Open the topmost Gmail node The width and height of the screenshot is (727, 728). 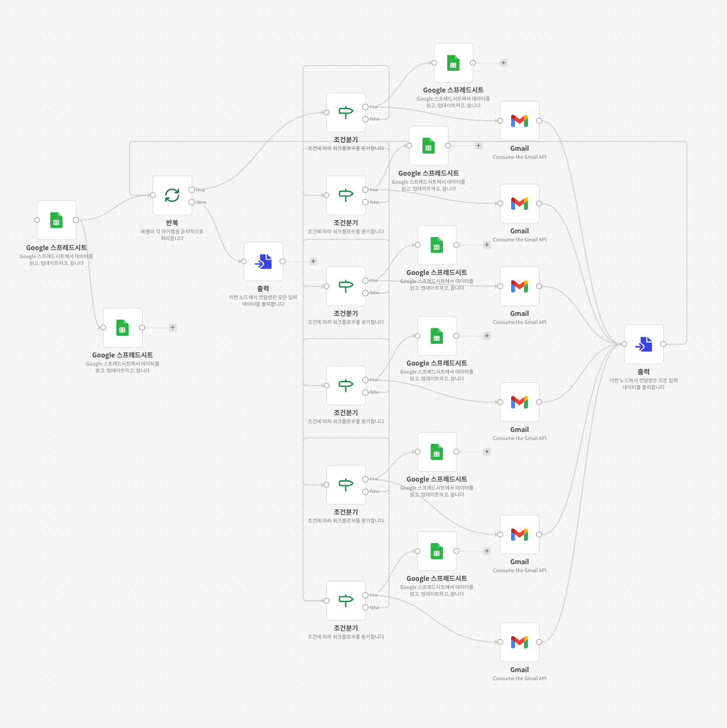coord(520,121)
